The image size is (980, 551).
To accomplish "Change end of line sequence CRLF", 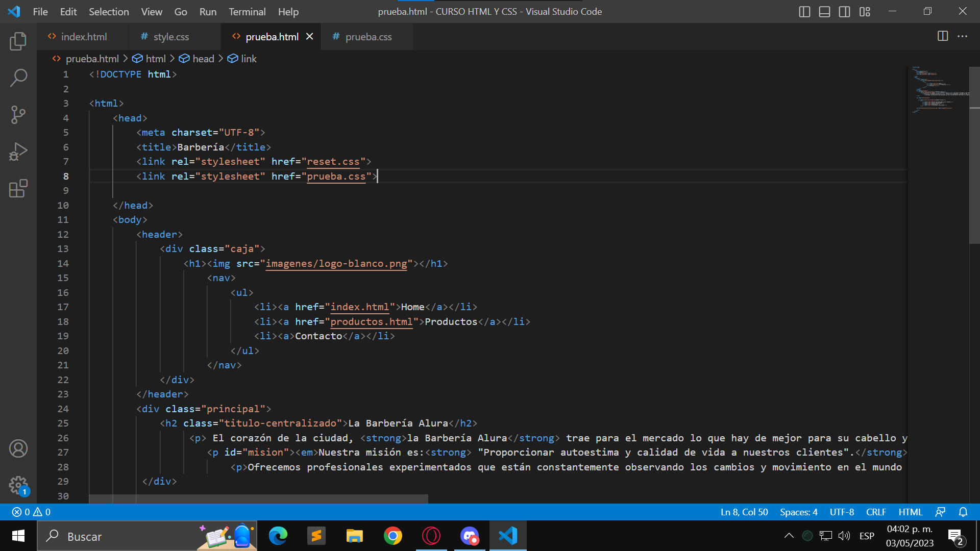I will (x=876, y=512).
